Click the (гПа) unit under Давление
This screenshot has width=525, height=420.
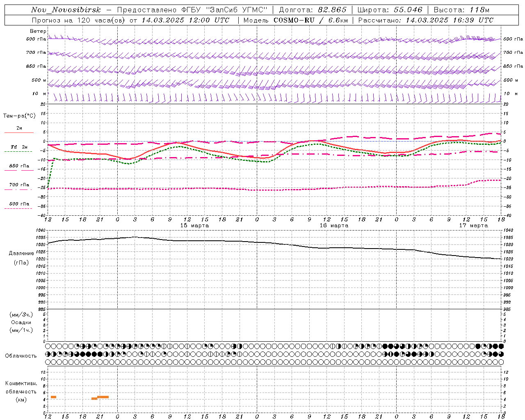coord(21,263)
